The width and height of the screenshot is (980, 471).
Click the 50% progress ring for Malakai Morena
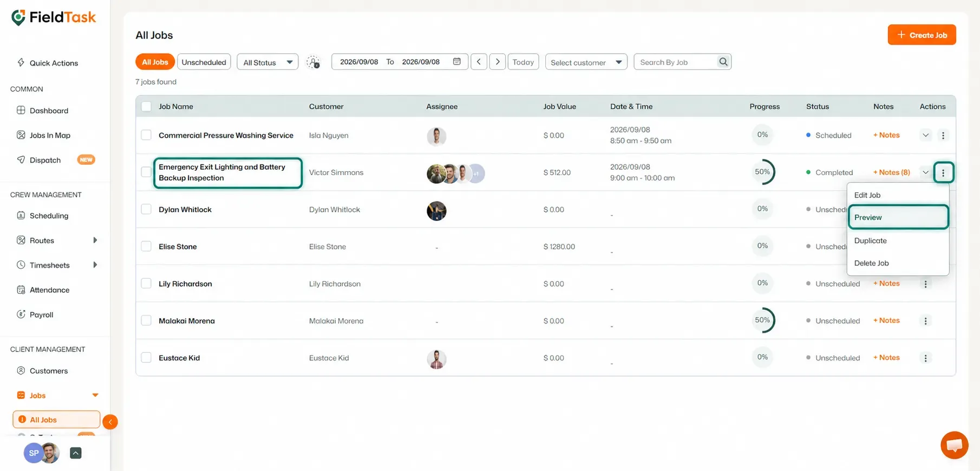point(762,320)
